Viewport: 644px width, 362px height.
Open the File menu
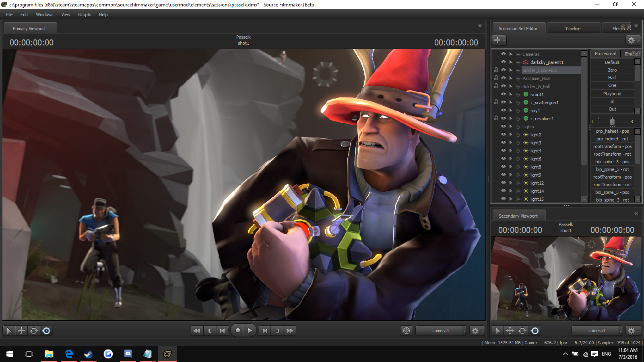9,14
